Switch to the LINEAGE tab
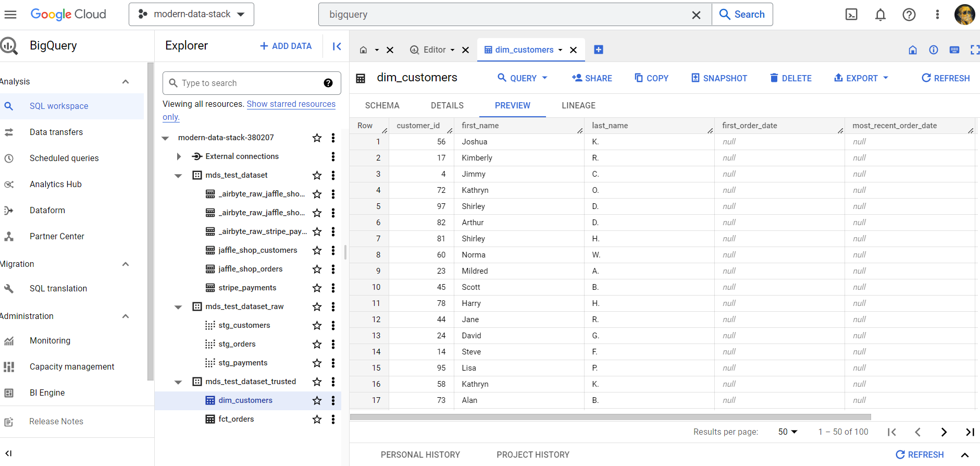The image size is (980, 466). pos(578,105)
